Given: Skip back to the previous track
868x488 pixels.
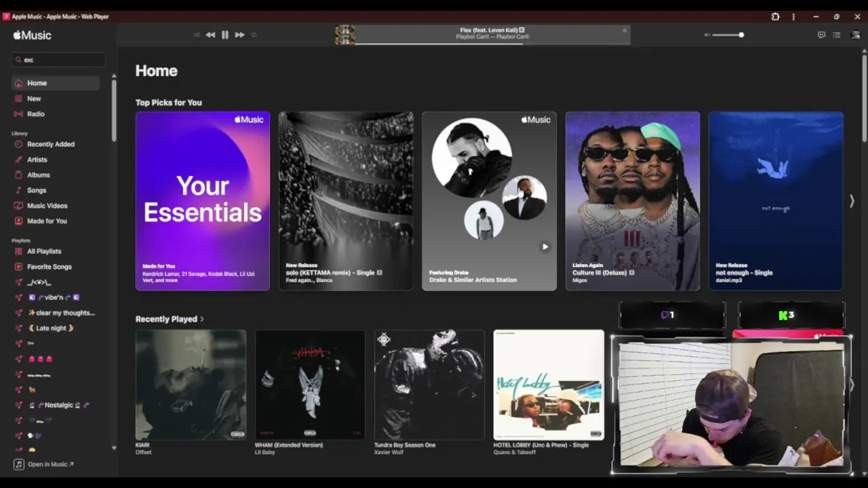Looking at the screenshot, I should [210, 35].
